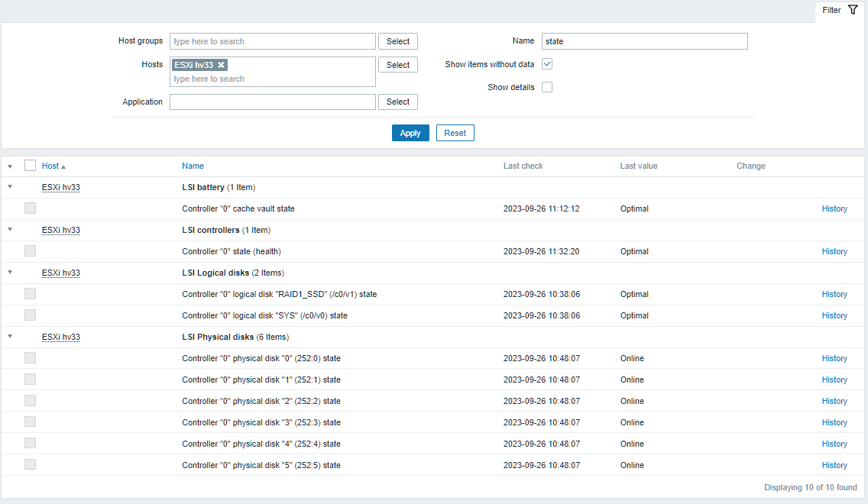868x504 pixels.
Task: Uncheck Show items without data
Action: [547, 64]
